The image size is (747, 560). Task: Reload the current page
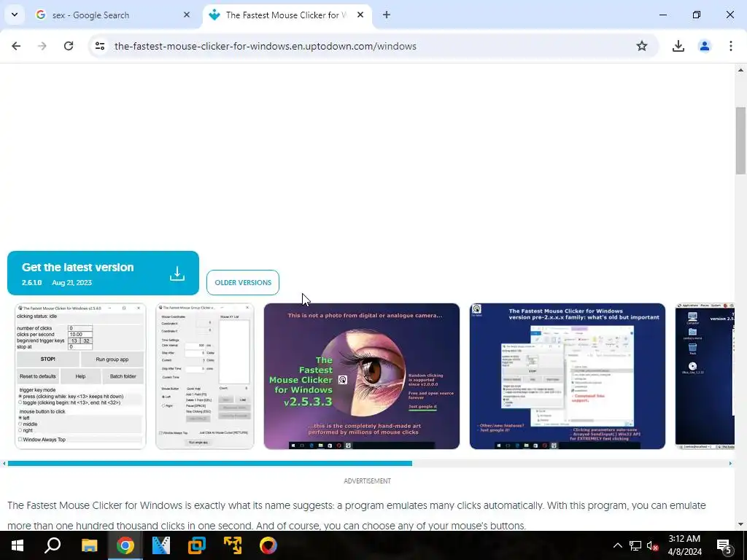[x=69, y=46]
